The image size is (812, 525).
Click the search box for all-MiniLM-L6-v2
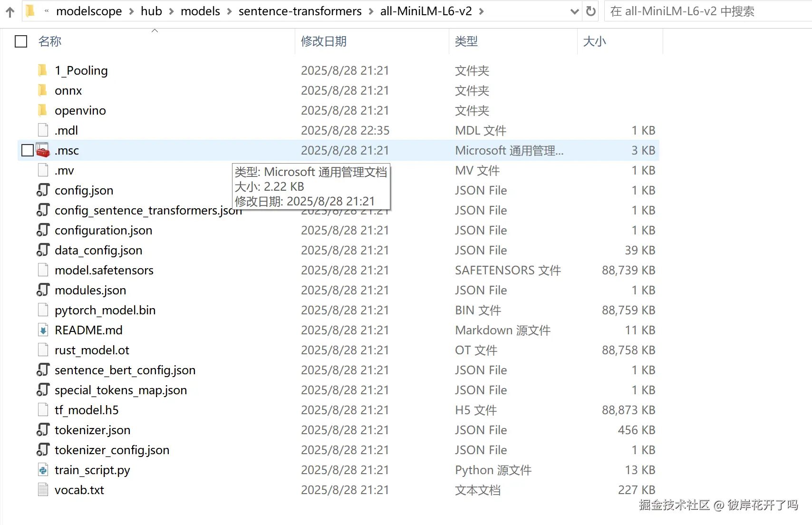[708, 11]
